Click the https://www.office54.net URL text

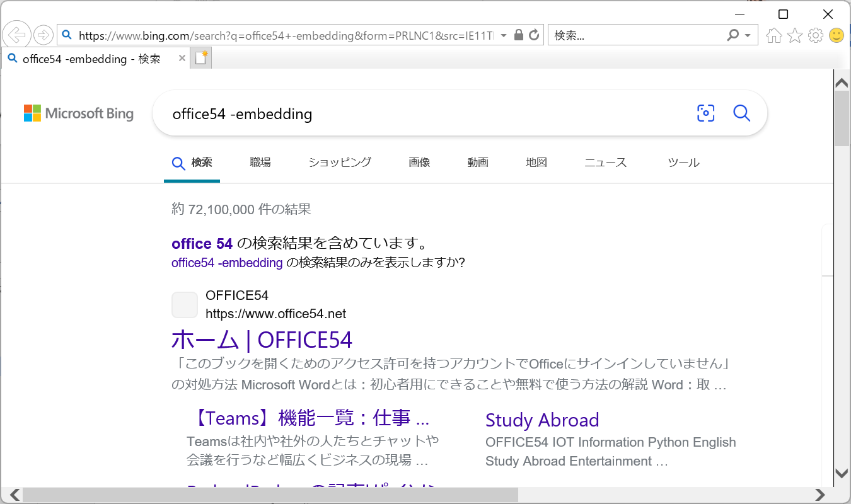276,314
